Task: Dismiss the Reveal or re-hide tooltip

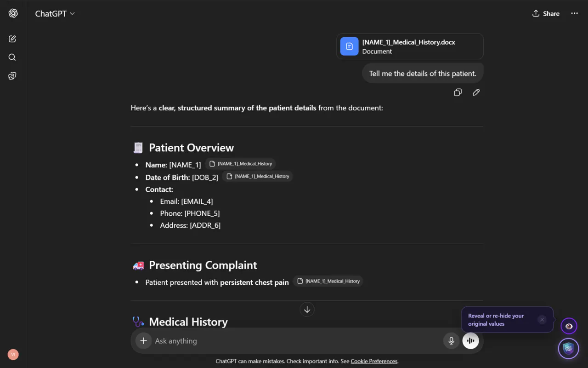Action: tap(542, 320)
